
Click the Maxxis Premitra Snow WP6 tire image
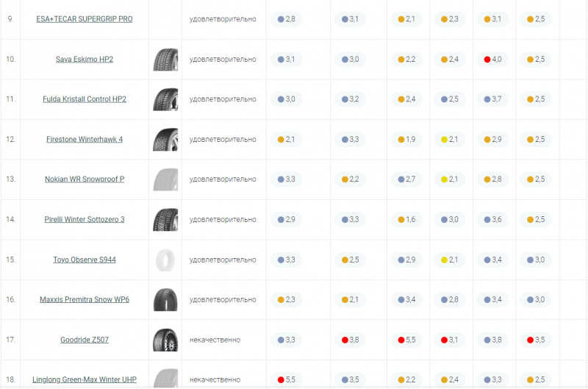click(x=165, y=300)
